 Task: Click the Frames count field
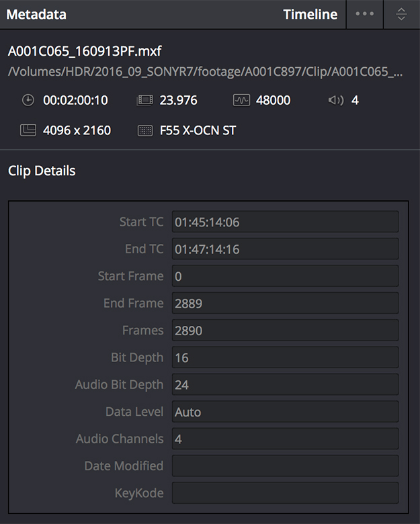click(285, 331)
